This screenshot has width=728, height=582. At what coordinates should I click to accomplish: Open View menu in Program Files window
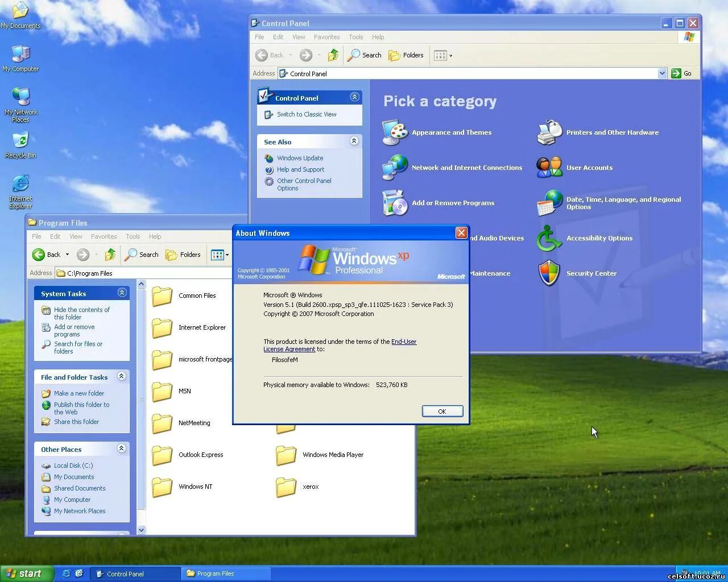click(x=76, y=236)
